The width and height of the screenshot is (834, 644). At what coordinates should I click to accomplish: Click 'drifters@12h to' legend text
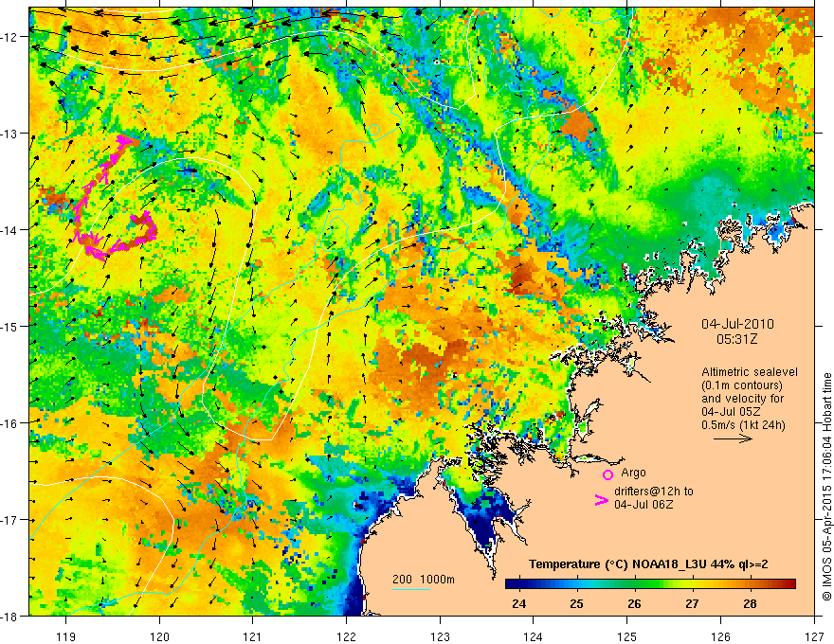(654, 491)
